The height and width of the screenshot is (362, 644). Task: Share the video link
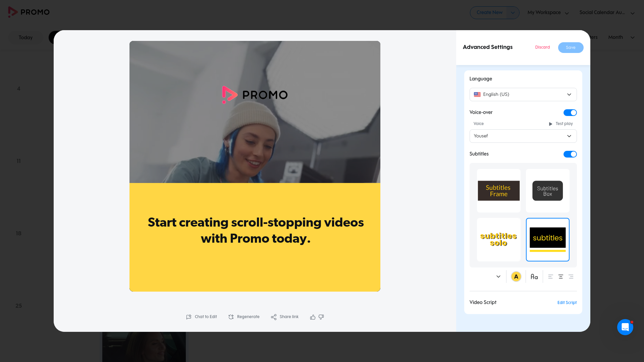click(285, 317)
